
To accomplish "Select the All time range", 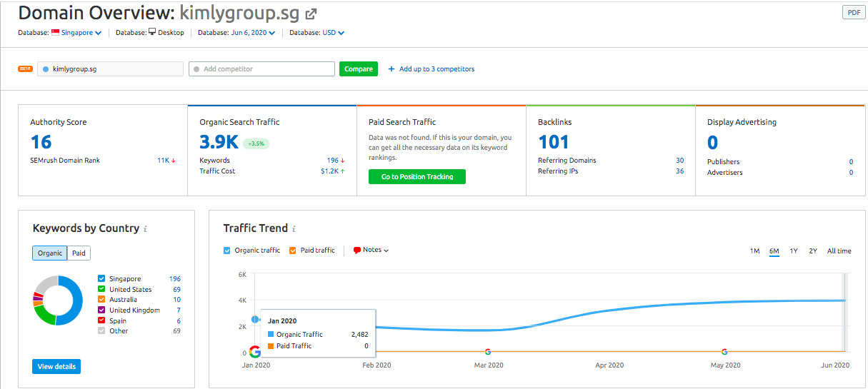I will 839,251.
